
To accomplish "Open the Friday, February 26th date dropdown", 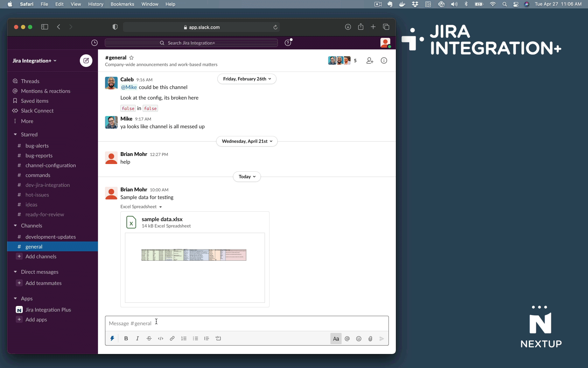I will (x=246, y=79).
